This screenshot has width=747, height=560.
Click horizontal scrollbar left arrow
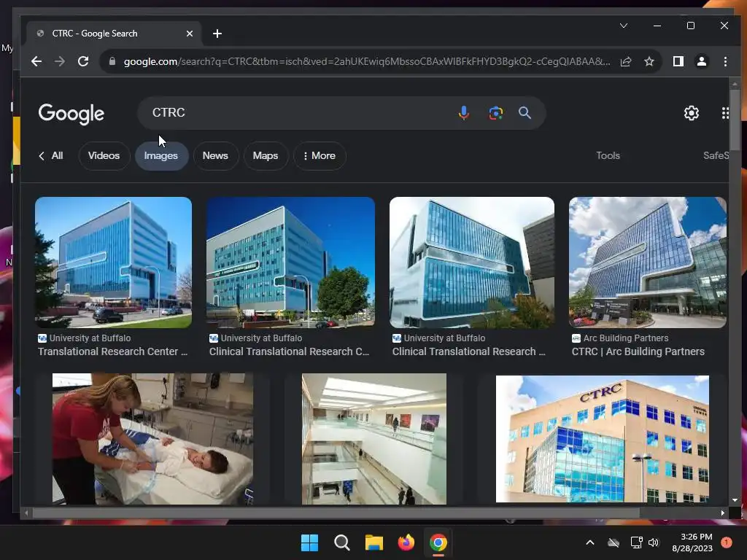coord(26,513)
